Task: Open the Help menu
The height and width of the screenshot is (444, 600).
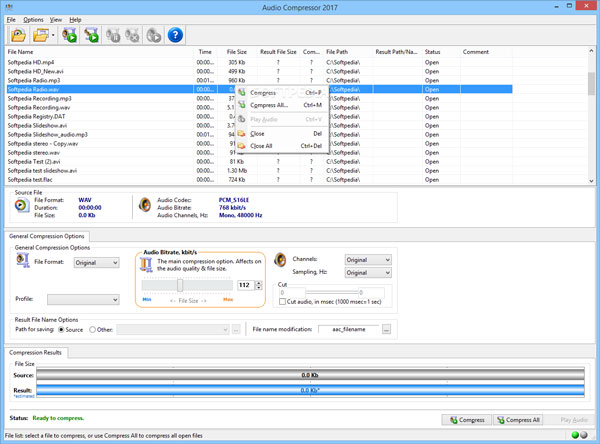Action: click(75, 20)
